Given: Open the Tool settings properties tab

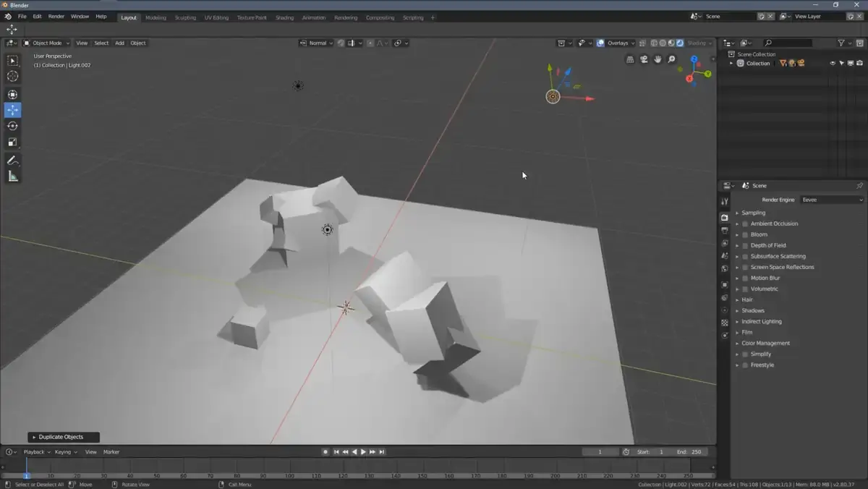Looking at the screenshot, I should point(725,202).
